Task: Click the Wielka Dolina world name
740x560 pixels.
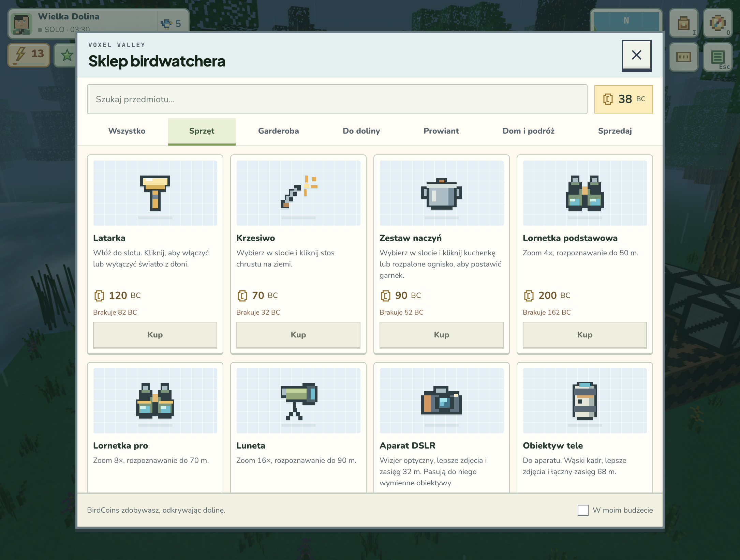Action: (x=69, y=16)
